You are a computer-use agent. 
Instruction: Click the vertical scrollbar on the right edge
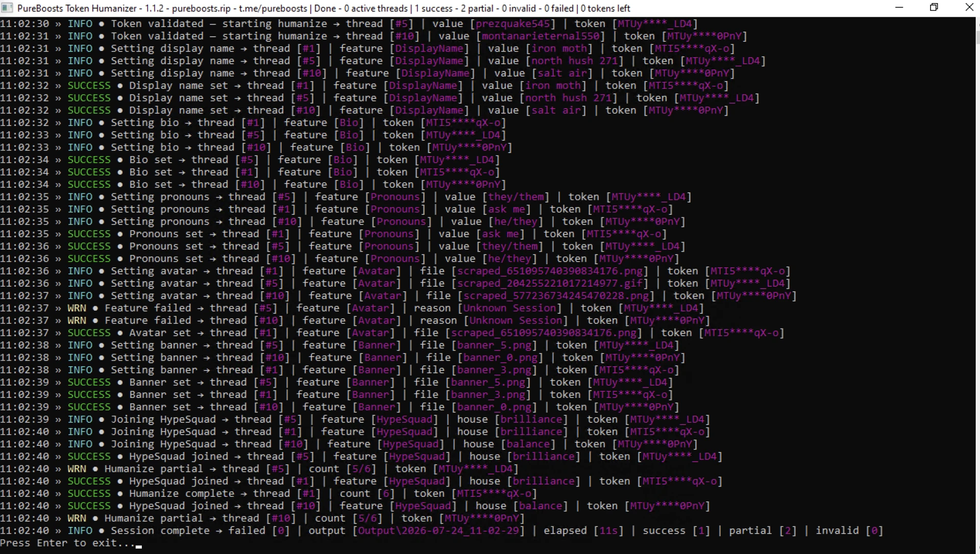pos(977,285)
